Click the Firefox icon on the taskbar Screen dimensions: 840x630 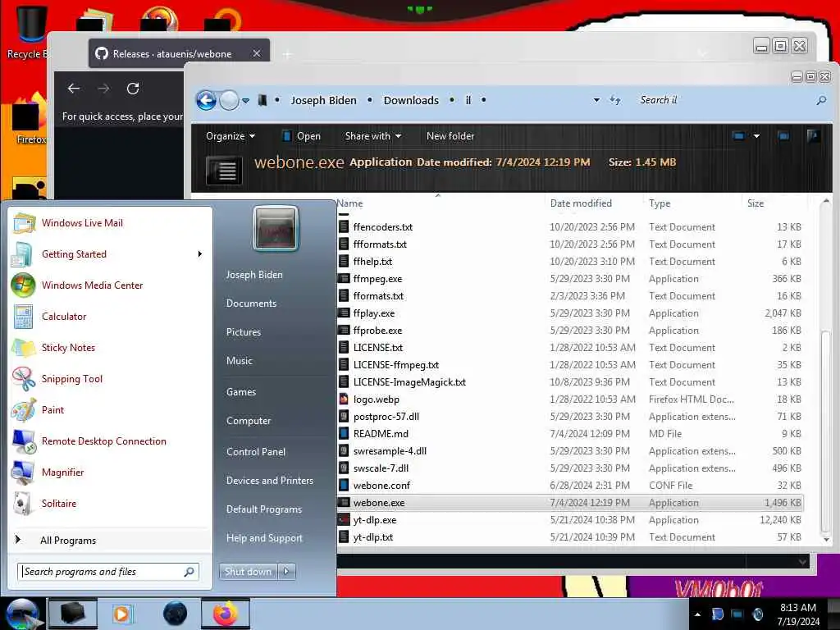[226, 614]
